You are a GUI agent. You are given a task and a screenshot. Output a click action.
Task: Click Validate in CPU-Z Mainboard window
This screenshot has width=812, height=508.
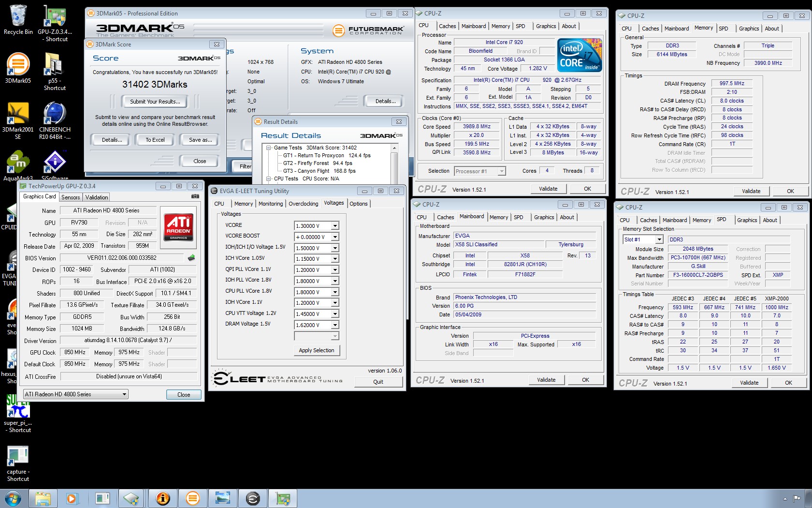pos(546,380)
